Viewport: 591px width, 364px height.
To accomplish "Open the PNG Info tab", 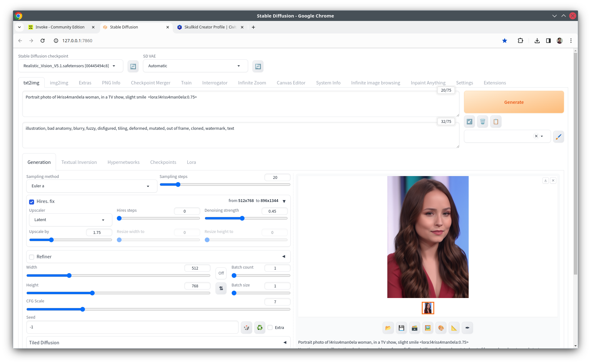I will 111,83.
